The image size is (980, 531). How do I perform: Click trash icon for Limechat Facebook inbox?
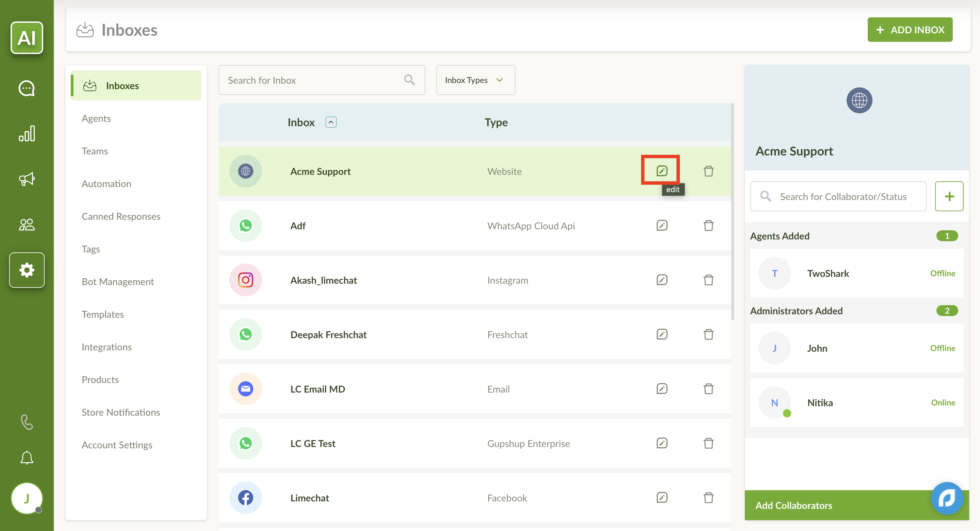tap(708, 498)
